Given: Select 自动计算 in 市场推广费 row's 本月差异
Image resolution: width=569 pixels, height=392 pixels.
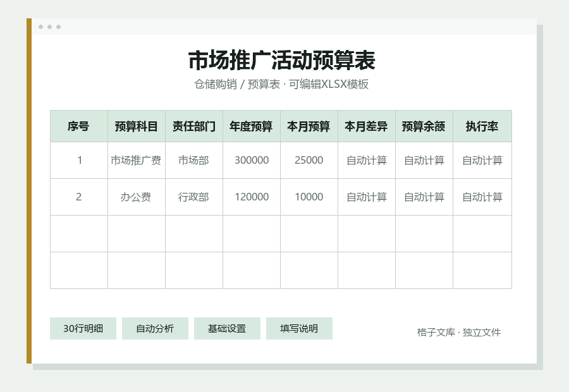Looking at the screenshot, I should (367, 160).
